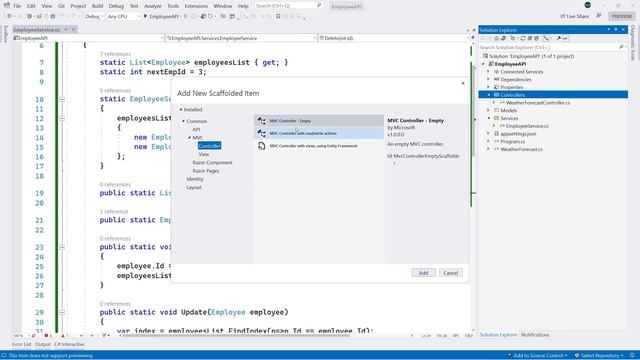Click Solution Explorer collapse all icon

[x=530, y=38]
